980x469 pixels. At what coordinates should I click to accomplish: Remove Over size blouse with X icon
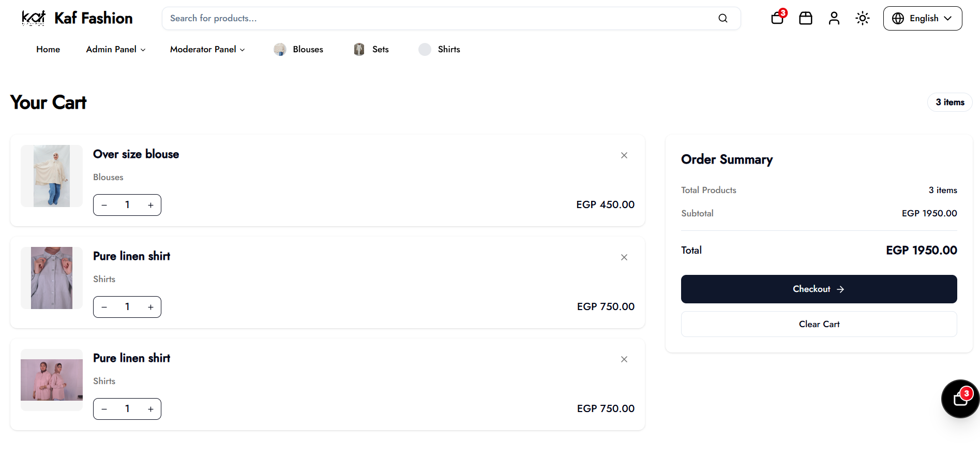[624, 155]
